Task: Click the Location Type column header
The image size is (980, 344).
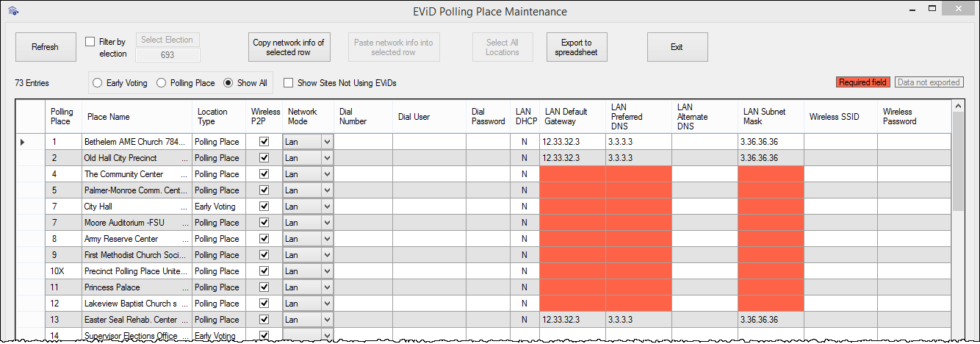Action: (x=217, y=117)
